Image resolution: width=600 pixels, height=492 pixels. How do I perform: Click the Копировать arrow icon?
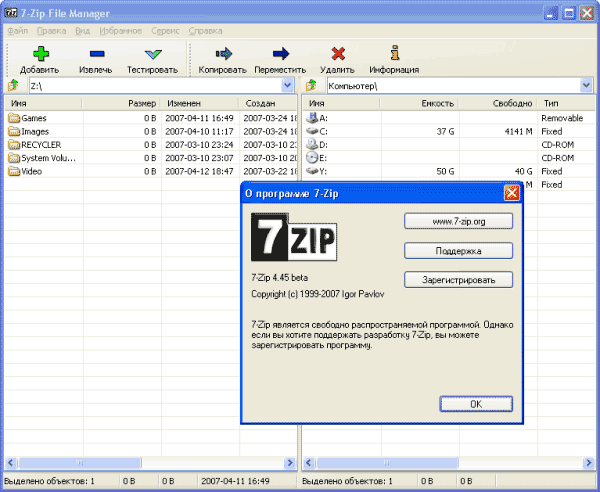[224, 54]
